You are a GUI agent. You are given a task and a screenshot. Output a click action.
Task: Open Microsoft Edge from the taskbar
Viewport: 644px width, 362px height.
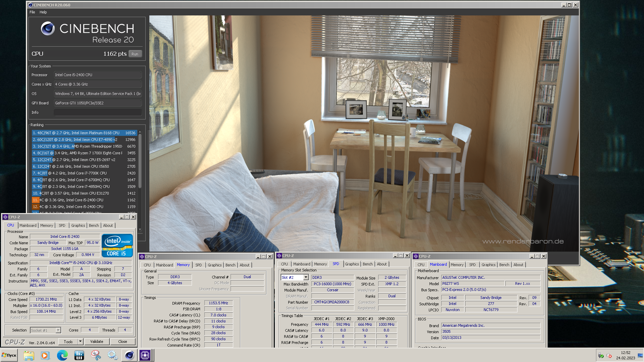(62, 355)
